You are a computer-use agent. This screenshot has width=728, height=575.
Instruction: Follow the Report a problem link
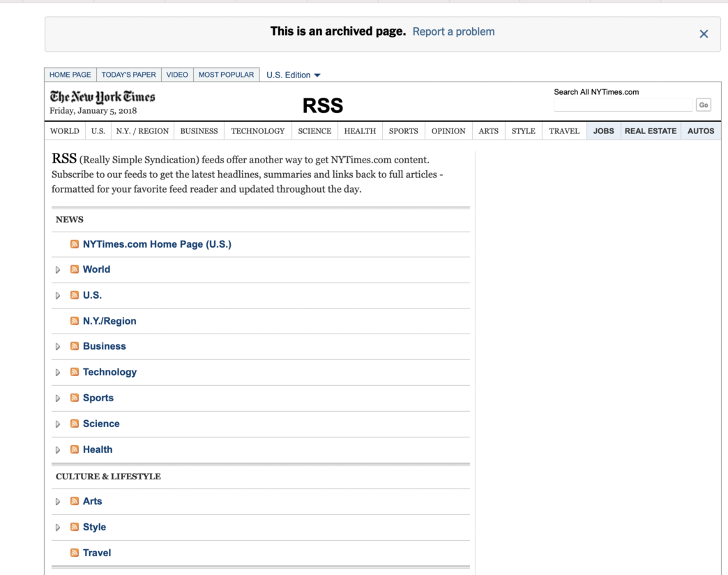(453, 31)
